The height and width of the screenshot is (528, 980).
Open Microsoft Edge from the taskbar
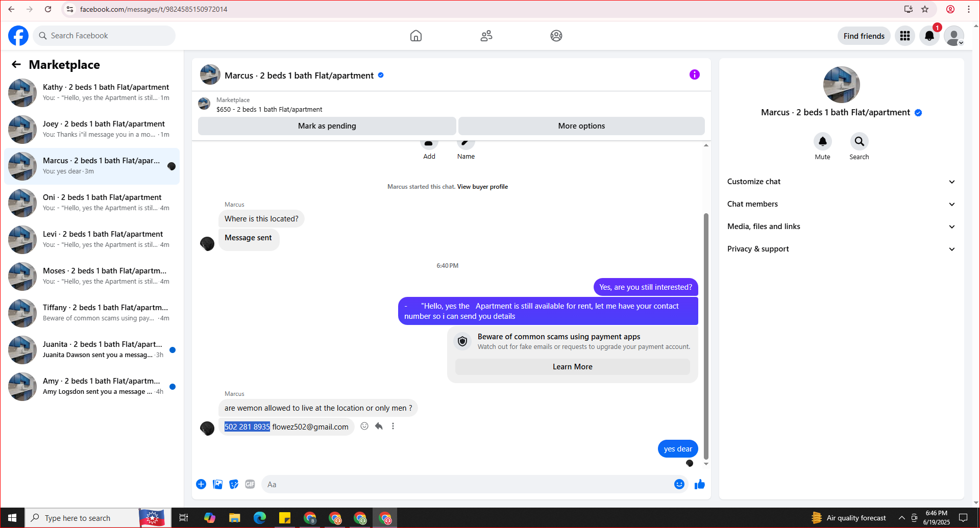coord(260,518)
